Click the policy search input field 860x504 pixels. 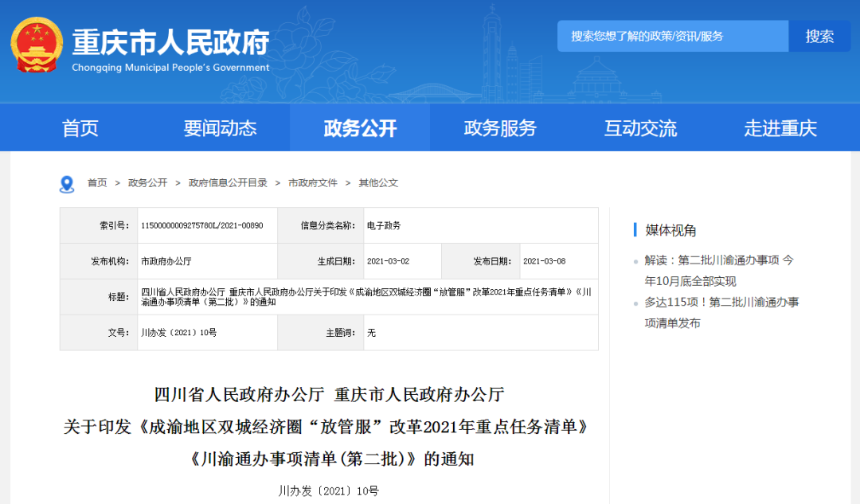coord(672,37)
